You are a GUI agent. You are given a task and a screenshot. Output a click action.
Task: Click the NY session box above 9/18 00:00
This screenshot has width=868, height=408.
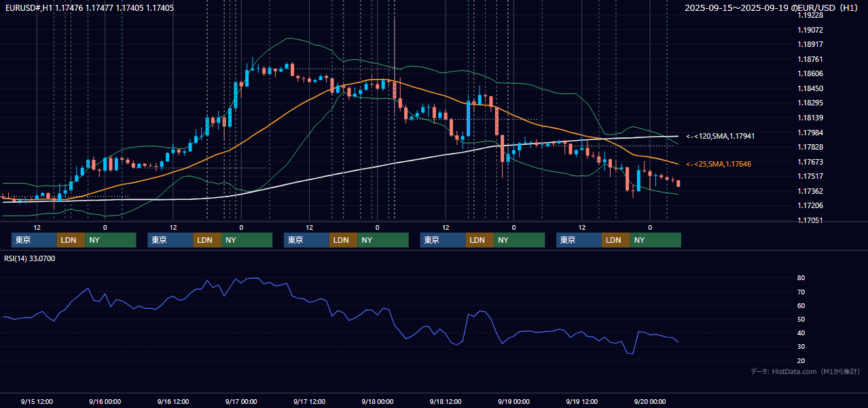pos(383,240)
